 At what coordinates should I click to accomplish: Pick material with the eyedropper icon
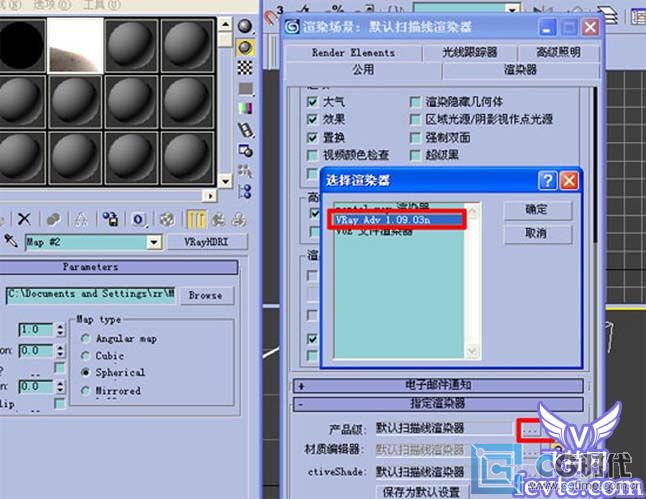(x=11, y=241)
